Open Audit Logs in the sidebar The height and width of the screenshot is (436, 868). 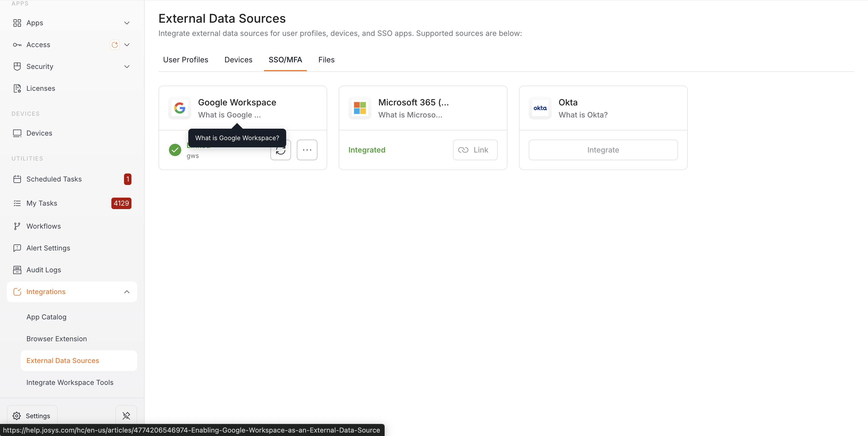72,270
